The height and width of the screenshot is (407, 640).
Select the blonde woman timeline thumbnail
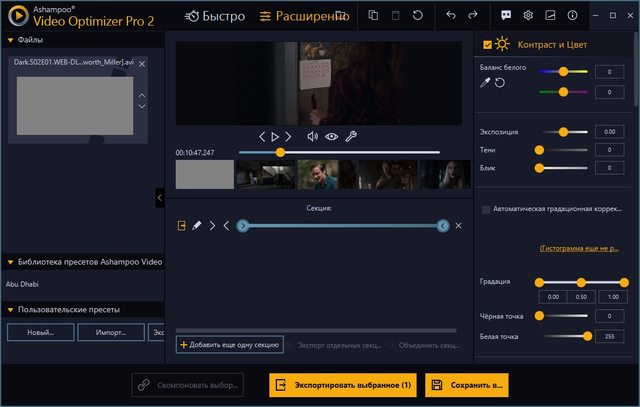[x=445, y=174]
